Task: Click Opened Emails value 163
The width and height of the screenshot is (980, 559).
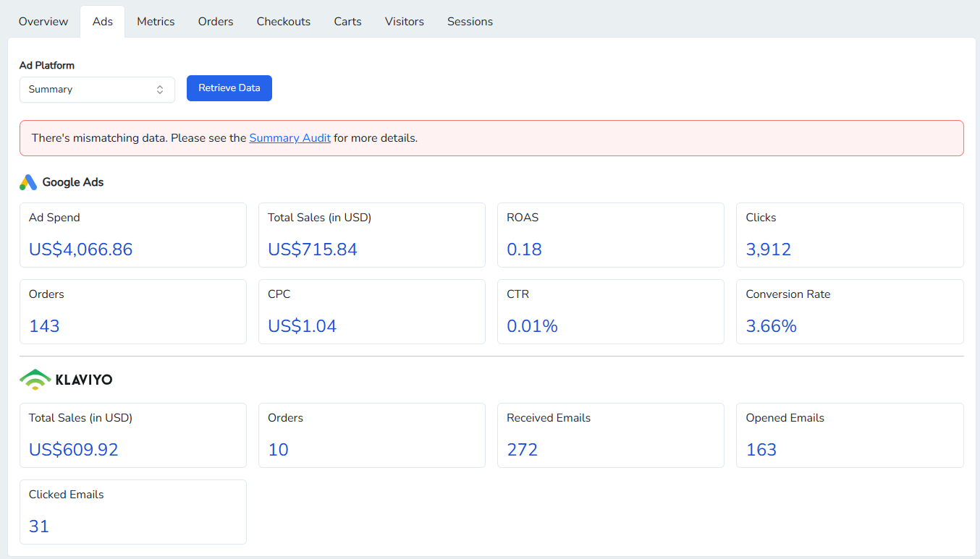Action: coord(761,450)
